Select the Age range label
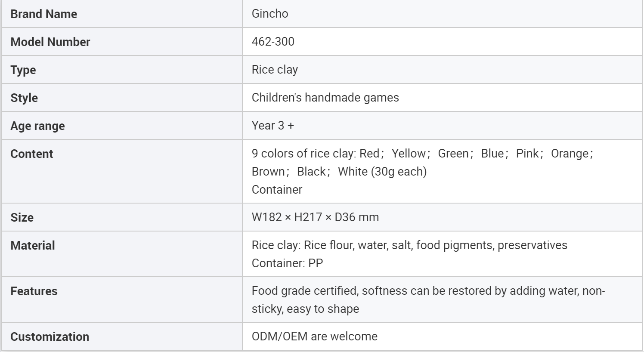Viewport: 644px width, 352px height. [x=37, y=126]
